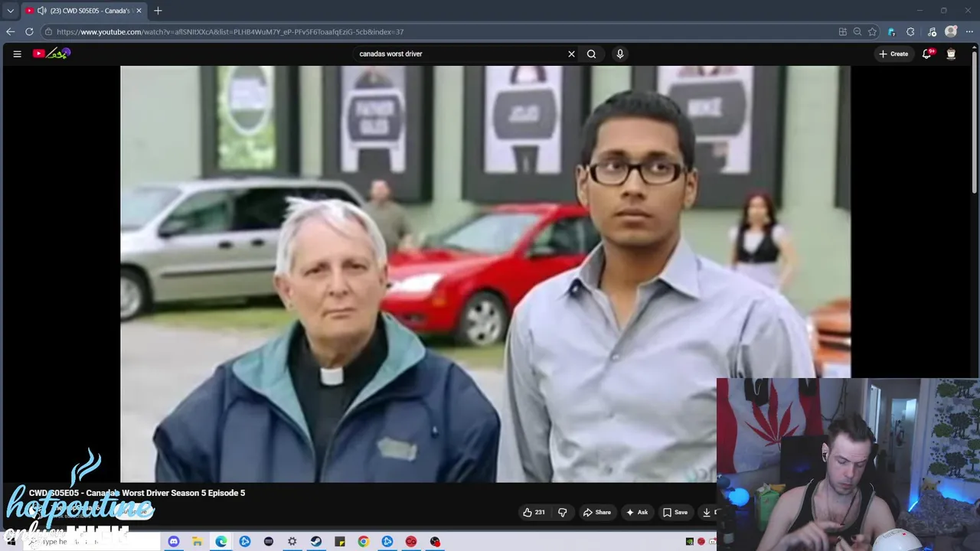This screenshot has height=551, width=980.
Task: Open the browser extensions puzzle icon
Action: (910, 31)
